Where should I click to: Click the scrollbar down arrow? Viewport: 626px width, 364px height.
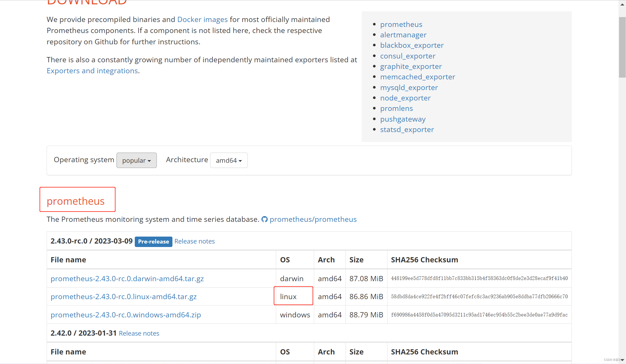[622, 360]
